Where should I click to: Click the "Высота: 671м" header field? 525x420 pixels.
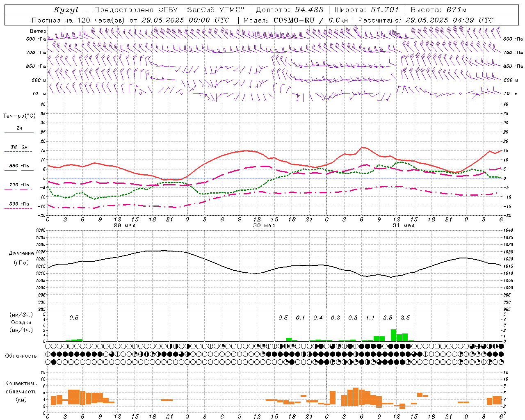pos(438,10)
